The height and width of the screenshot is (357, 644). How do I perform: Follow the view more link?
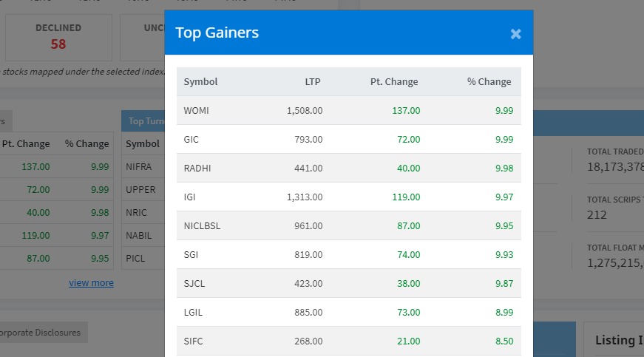(91, 283)
